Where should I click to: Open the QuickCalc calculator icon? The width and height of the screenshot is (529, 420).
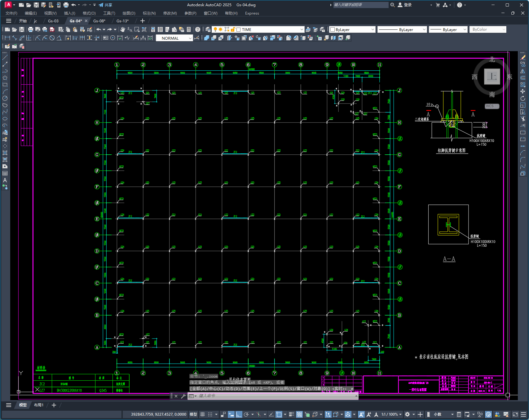pos(189,29)
